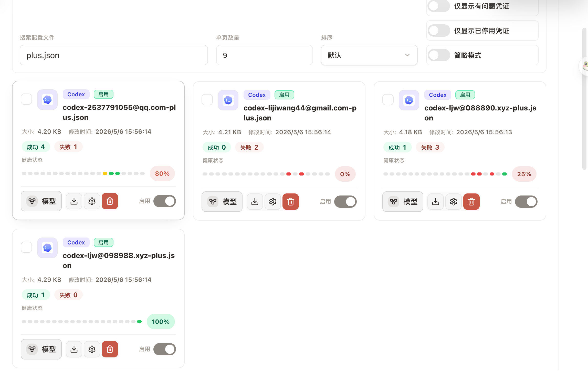
Task: Disable the 启用 switch on codex-ljw@088890.xyz card
Action: 526,202
